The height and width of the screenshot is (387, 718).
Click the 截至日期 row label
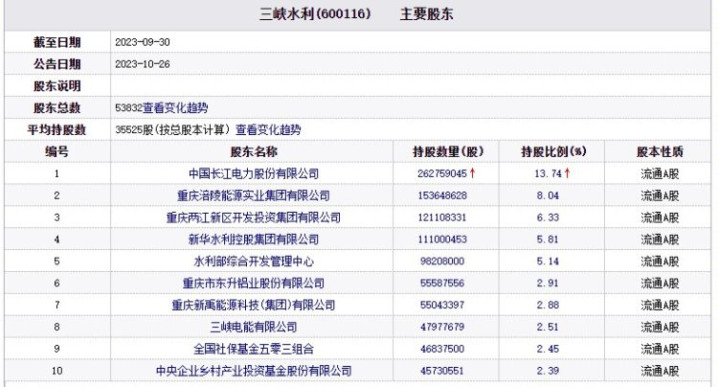coord(57,43)
